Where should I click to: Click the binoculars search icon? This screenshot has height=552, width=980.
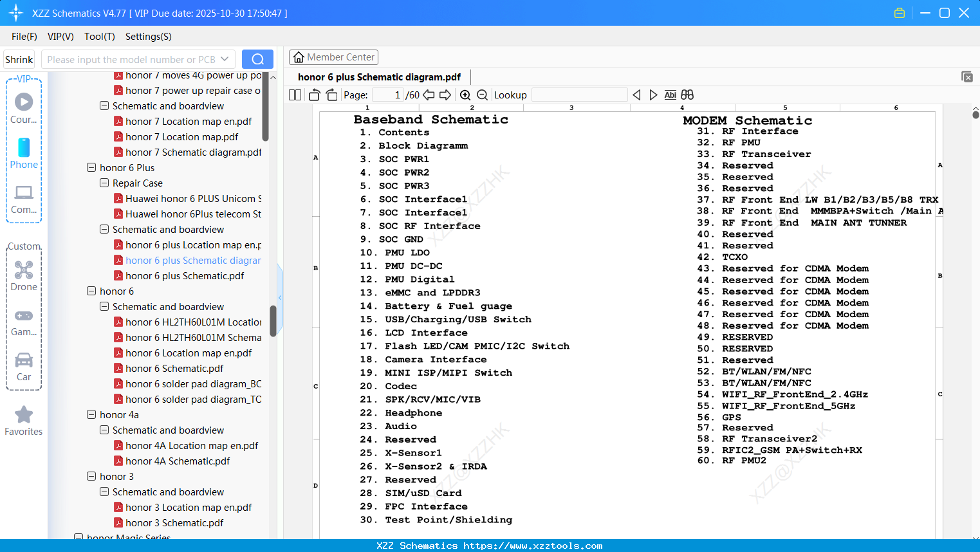click(x=687, y=95)
